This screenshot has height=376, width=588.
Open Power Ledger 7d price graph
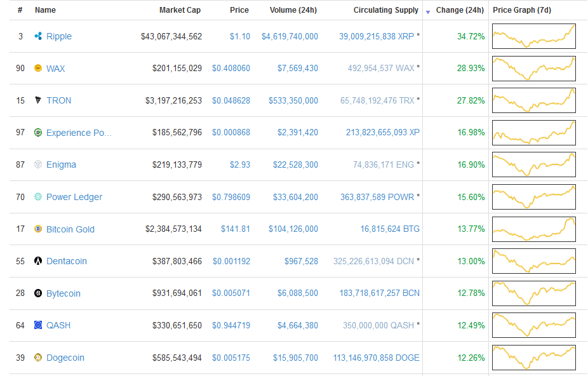point(533,197)
